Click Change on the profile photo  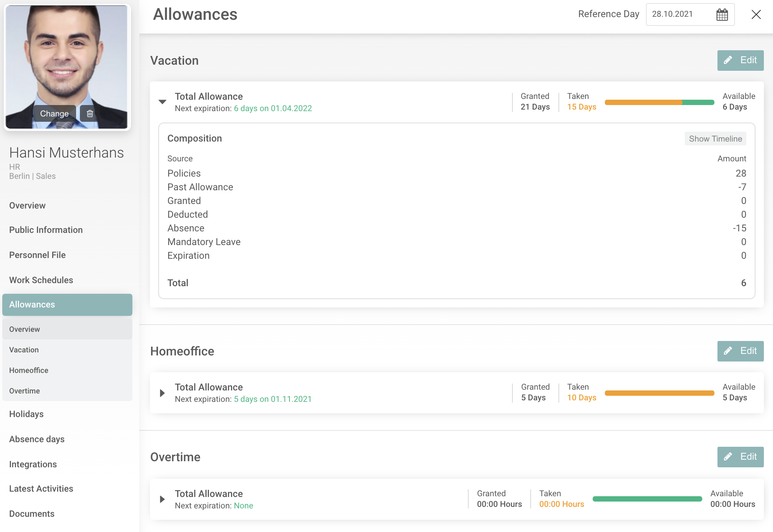[54, 113]
